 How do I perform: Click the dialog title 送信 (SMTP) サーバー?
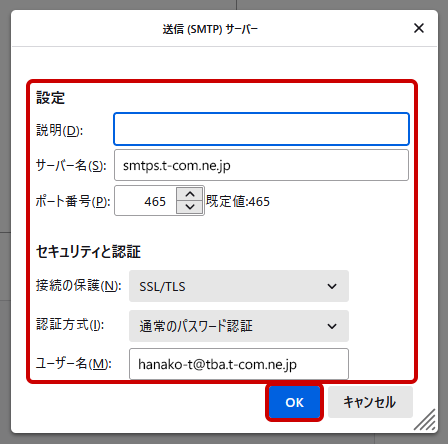pos(210,29)
